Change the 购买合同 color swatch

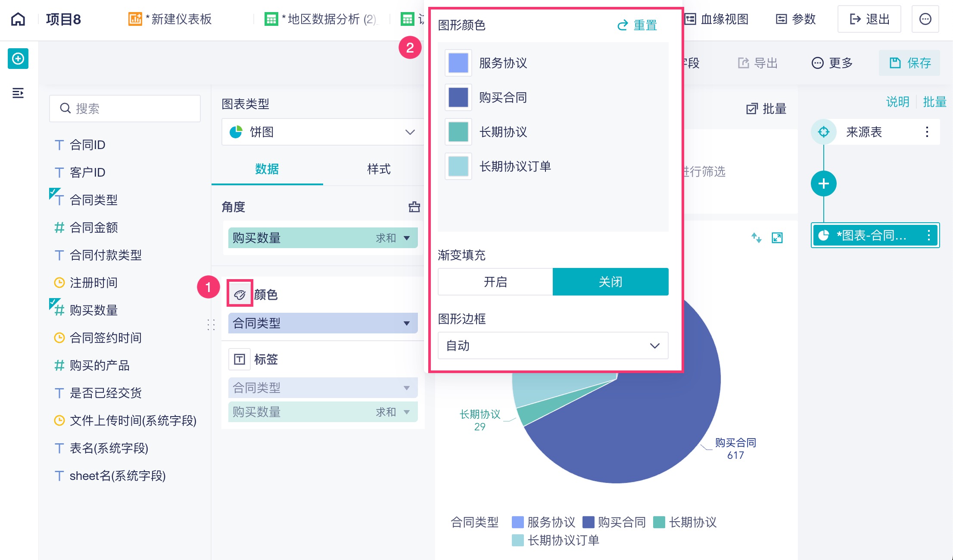(x=458, y=97)
